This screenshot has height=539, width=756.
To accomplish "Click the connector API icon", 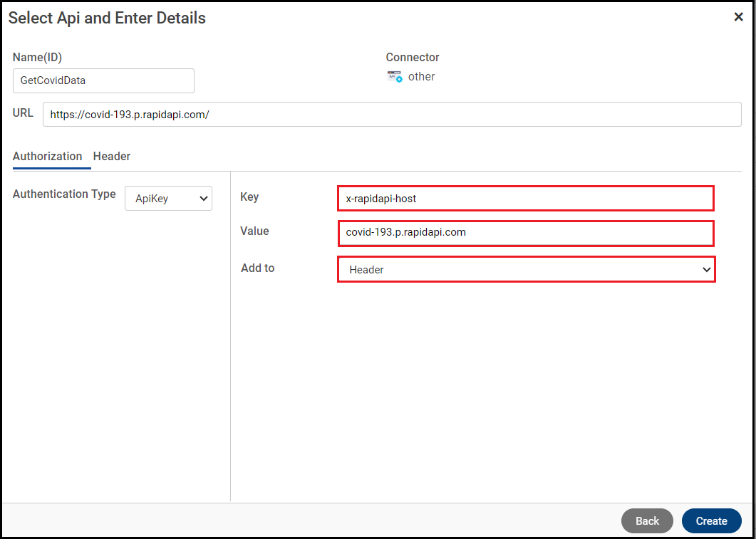I will pyautogui.click(x=394, y=76).
